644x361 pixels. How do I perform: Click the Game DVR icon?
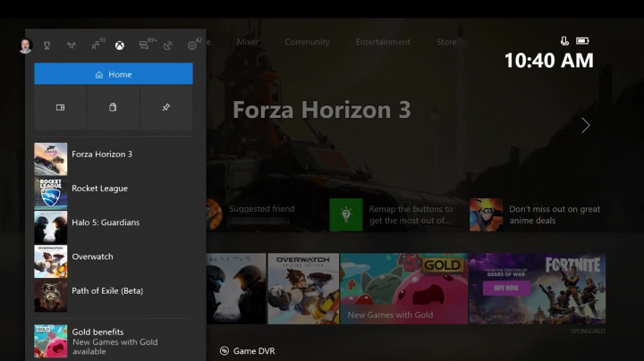click(225, 351)
